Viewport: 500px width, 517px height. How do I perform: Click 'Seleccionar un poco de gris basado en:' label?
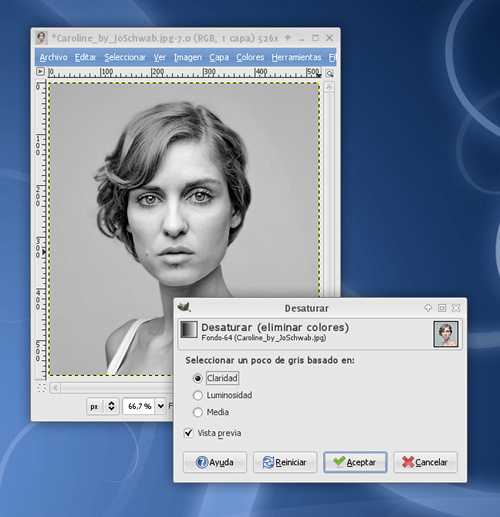coord(270,360)
